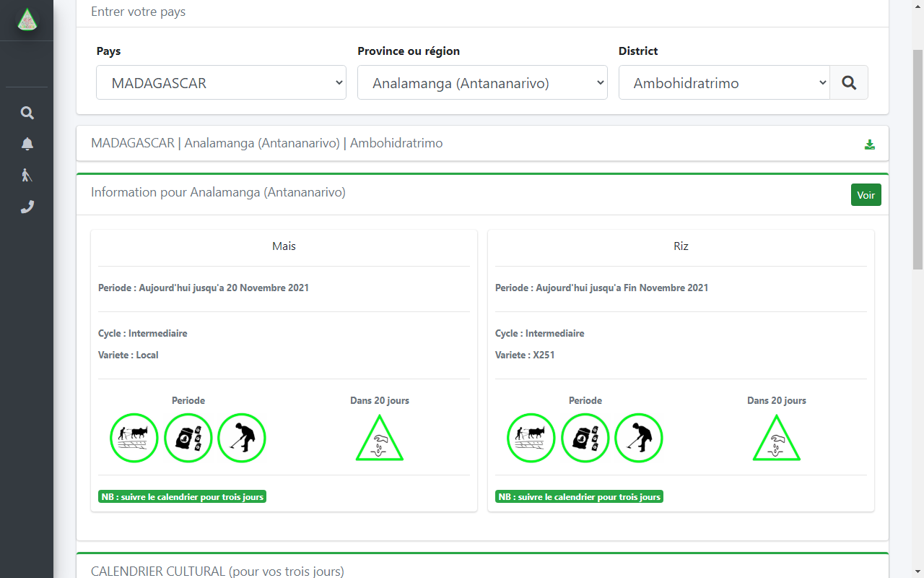Image resolution: width=924 pixels, height=578 pixels.
Task: Click the page vertical scrollbar
Action: 918,159
